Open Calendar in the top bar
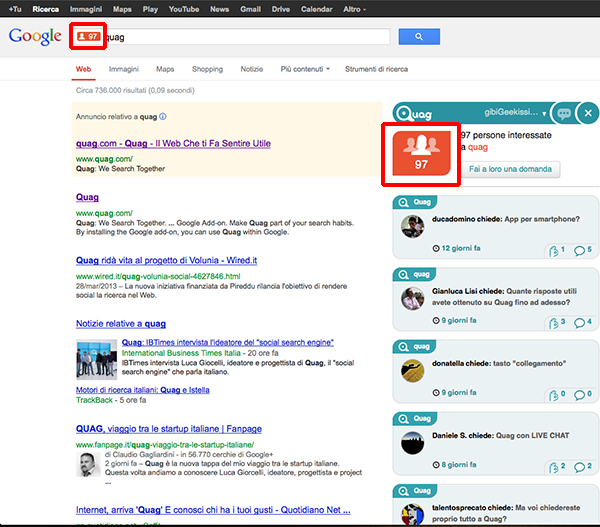 pyautogui.click(x=316, y=9)
